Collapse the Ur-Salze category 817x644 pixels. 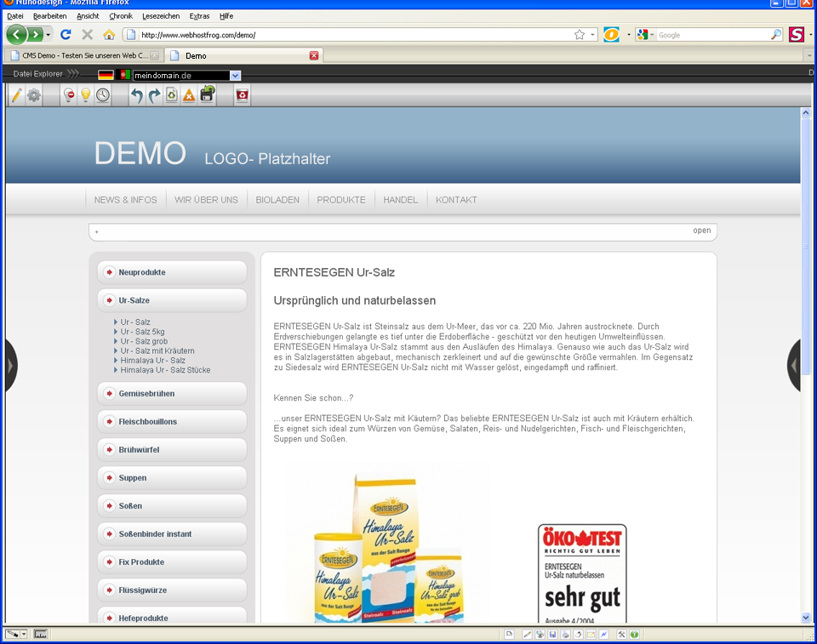(172, 300)
